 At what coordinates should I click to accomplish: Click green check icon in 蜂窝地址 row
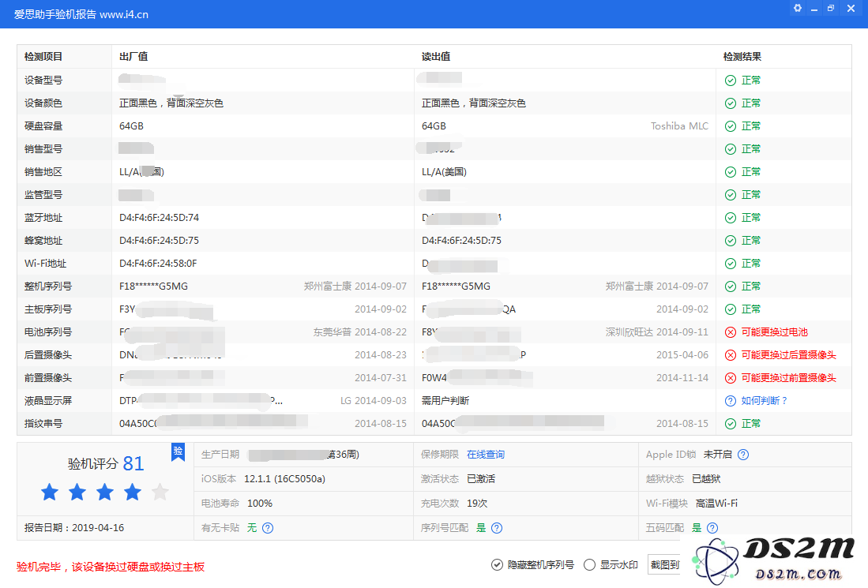click(730, 242)
